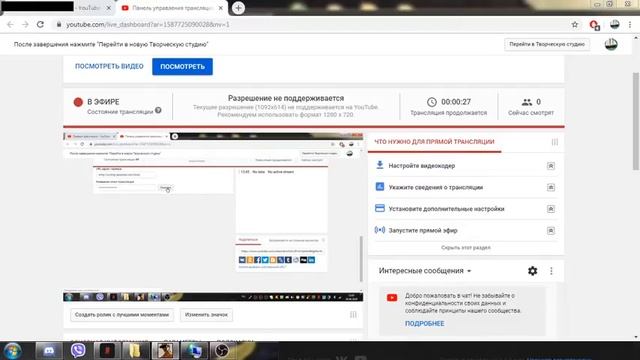
Task: Click the browser back arrow
Action: pos(10,24)
